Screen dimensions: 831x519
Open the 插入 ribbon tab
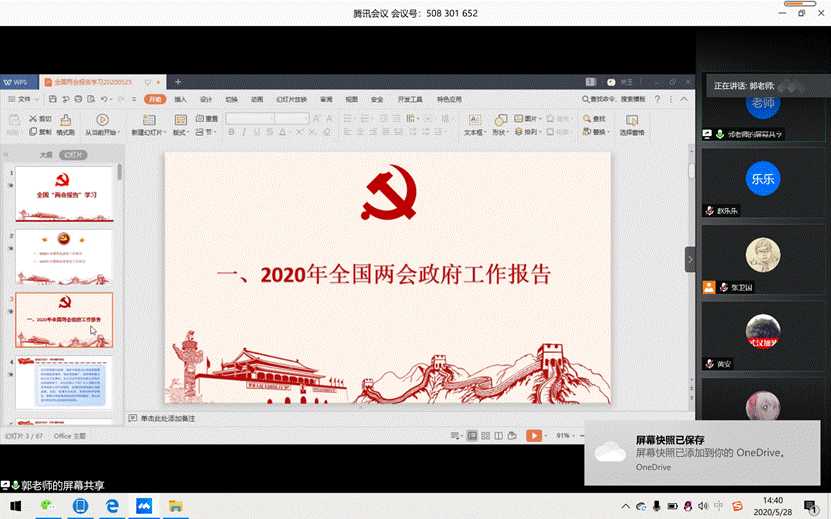pos(180,99)
